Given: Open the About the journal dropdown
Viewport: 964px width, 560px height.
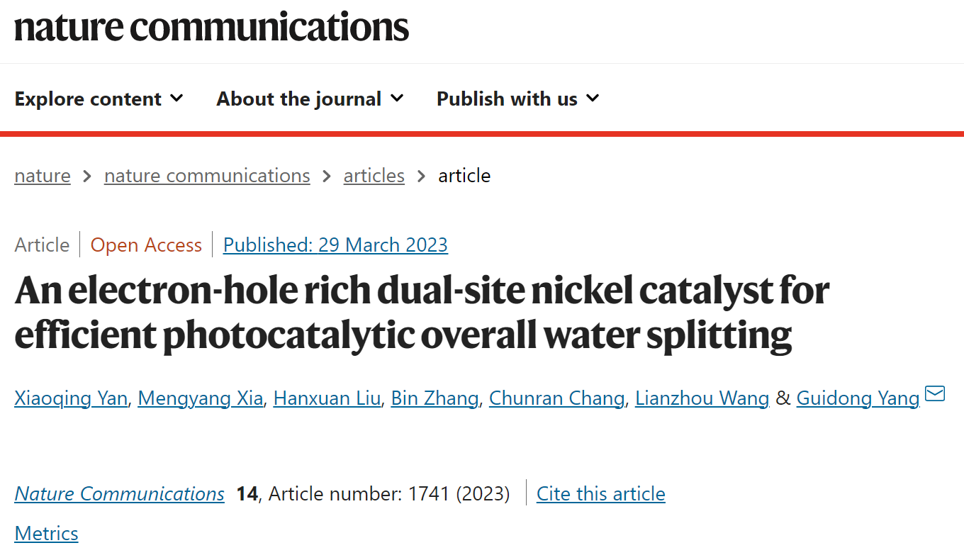Looking at the screenshot, I should [x=310, y=99].
